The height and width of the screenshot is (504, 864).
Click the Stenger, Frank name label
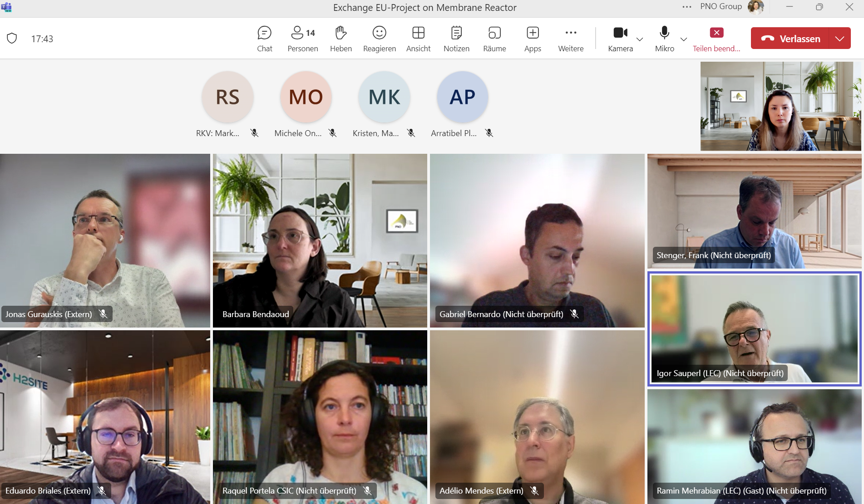[714, 255]
